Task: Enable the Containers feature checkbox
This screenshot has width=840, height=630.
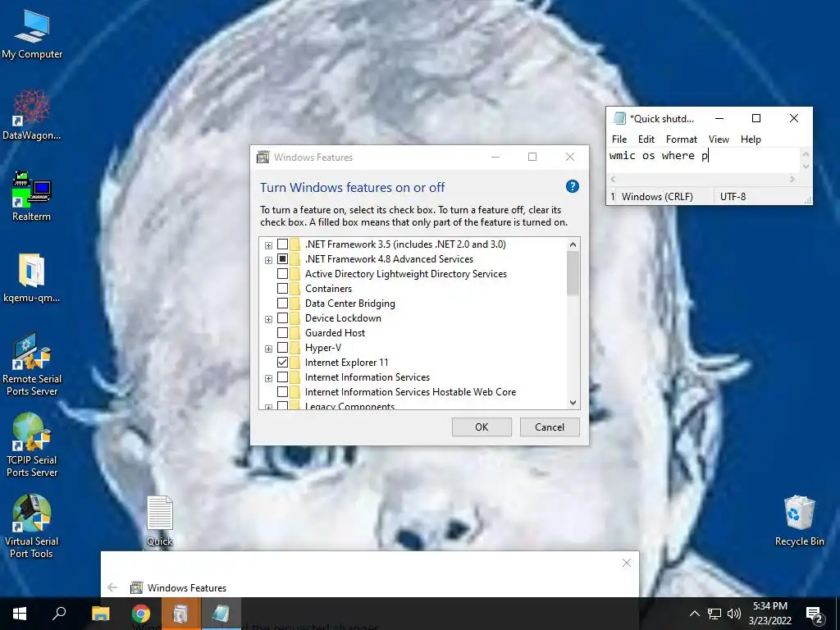Action: coord(282,288)
